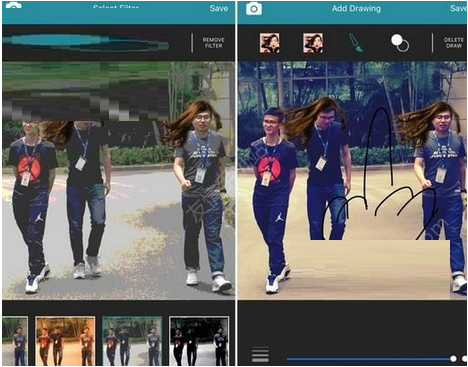This screenshot has height=367, width=468.
Task: Apply the first partially visible filter thumbnail
Action: pyautogui.click(x=15, y=341)
